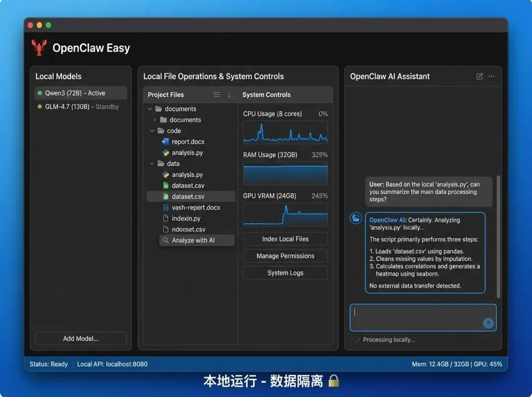Click the code folder icon
Screen dimensions: 532x397
tap(161, 131)
